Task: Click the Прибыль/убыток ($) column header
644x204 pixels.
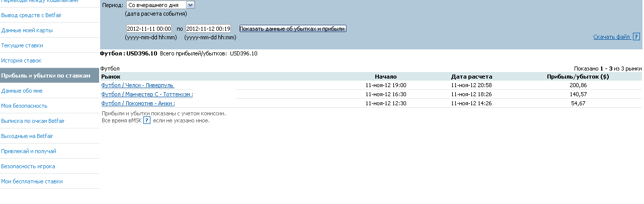Action: tap(578, 77)
